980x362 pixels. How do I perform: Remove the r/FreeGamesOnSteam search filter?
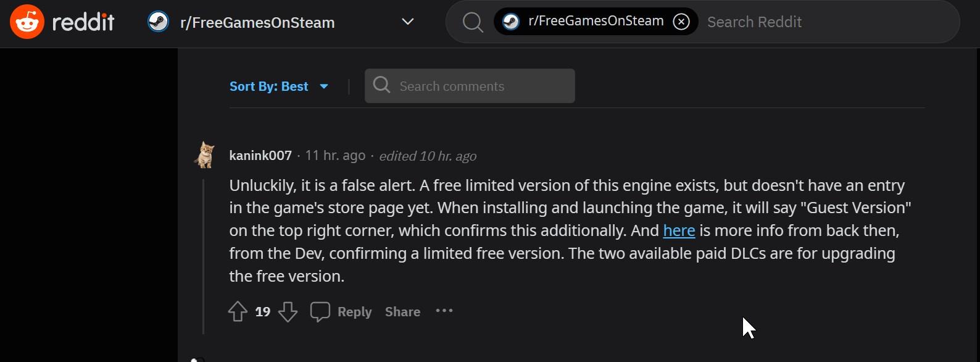click(681, 22)
